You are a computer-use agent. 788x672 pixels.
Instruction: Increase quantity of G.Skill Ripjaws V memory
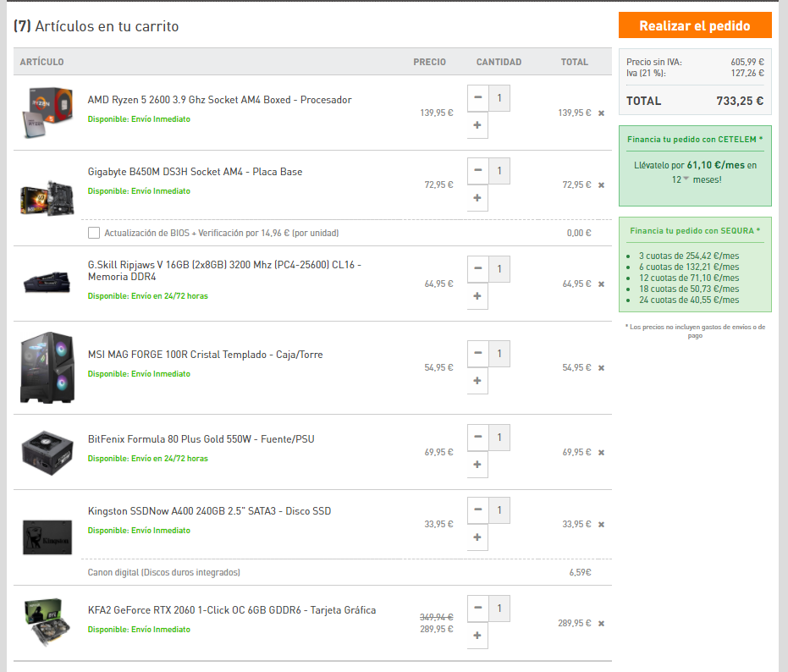point(477,296)
